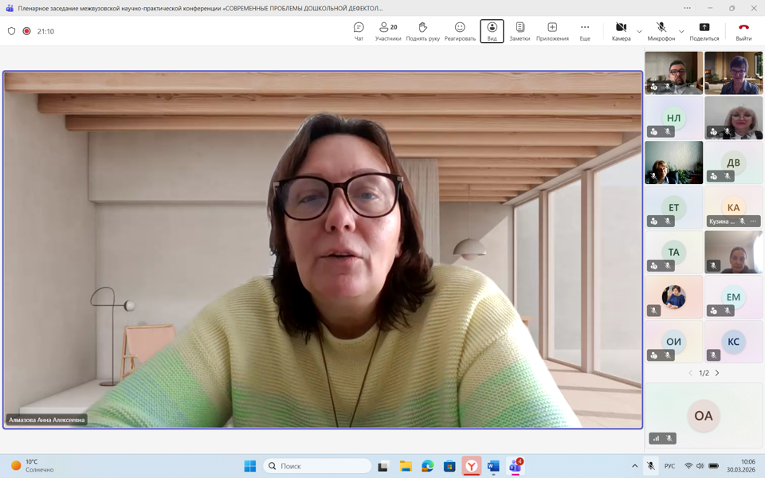The height and width of the screenshot is (478, 765).
Task: Go to next participants page
Action: 717,373
